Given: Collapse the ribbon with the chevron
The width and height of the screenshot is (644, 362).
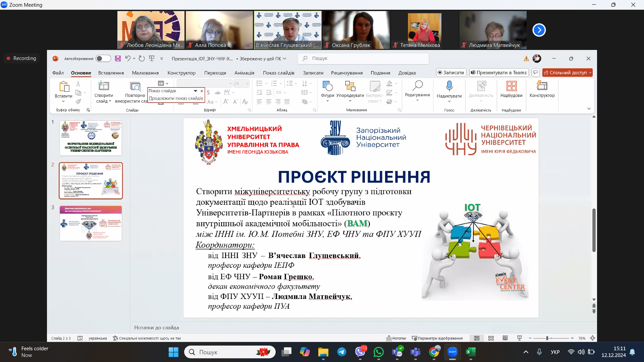Looking at the screenshot, I should 589,109.
